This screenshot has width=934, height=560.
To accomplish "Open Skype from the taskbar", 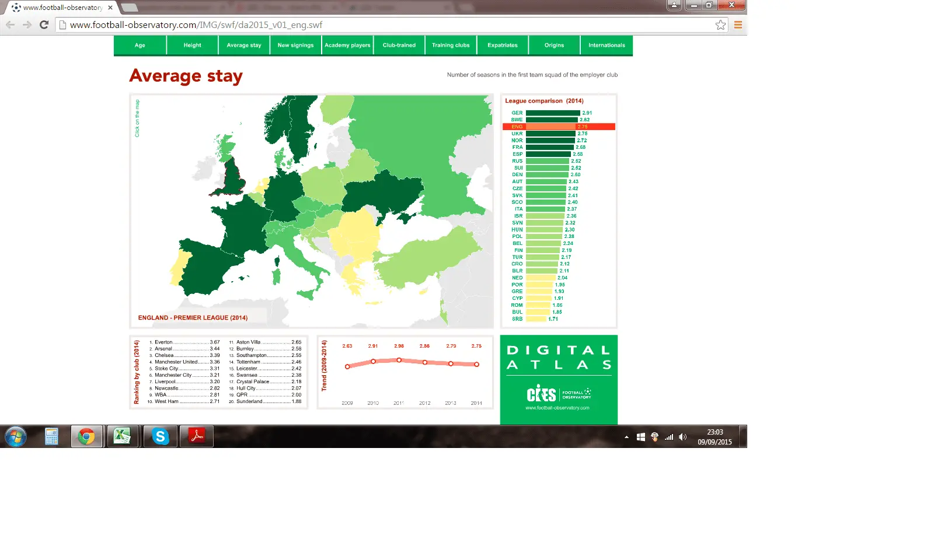I will tap(160, 436).
